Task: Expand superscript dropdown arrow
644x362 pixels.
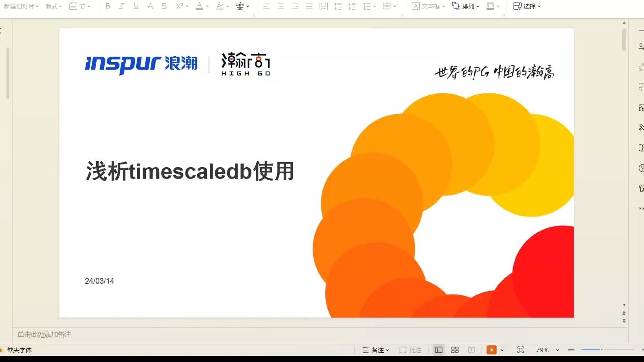Action: coord(187,6)
